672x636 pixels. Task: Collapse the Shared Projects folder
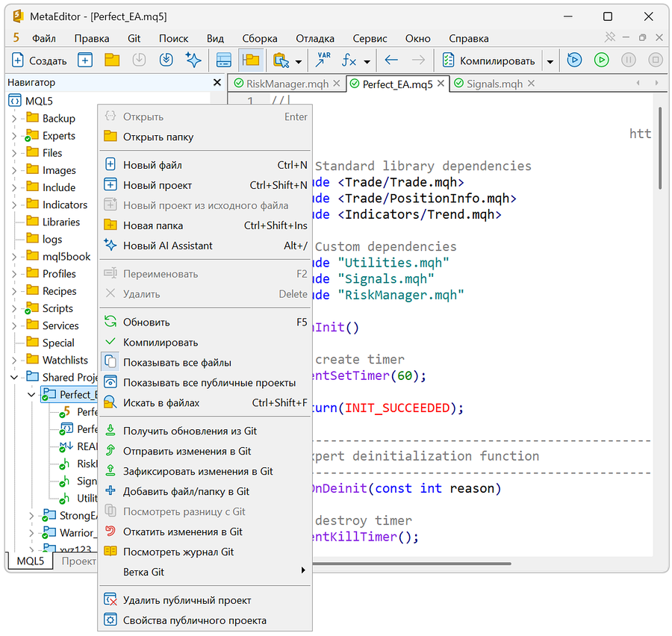(x=14, y=378)
